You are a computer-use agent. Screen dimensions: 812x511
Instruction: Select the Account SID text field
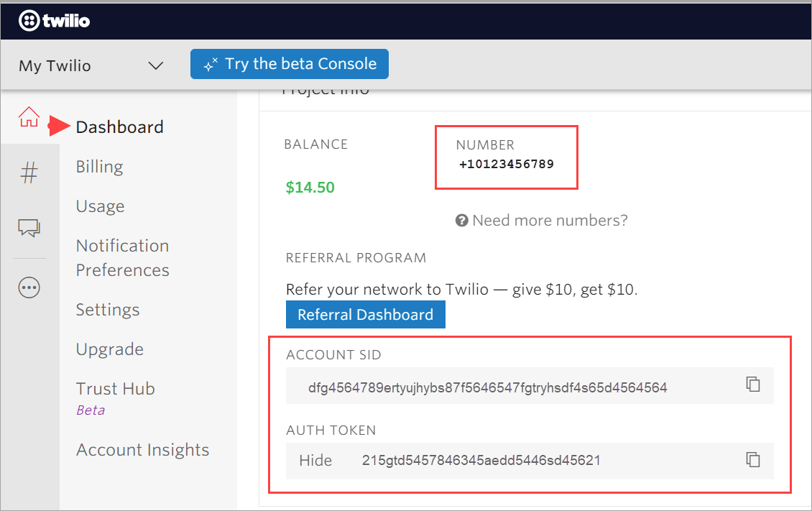530,386
